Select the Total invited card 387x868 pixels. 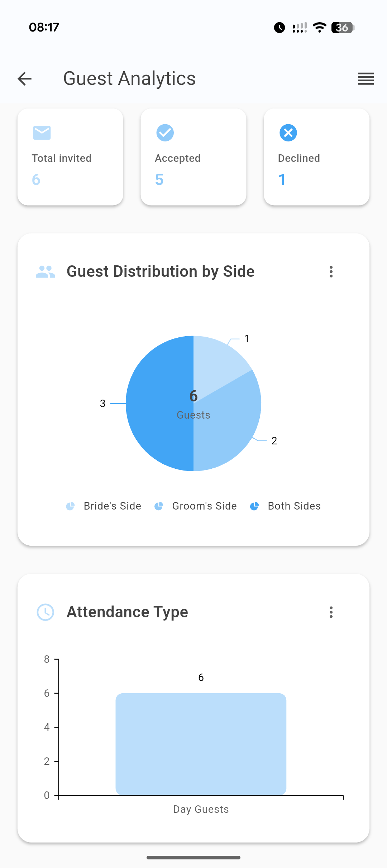coord(70,157)
